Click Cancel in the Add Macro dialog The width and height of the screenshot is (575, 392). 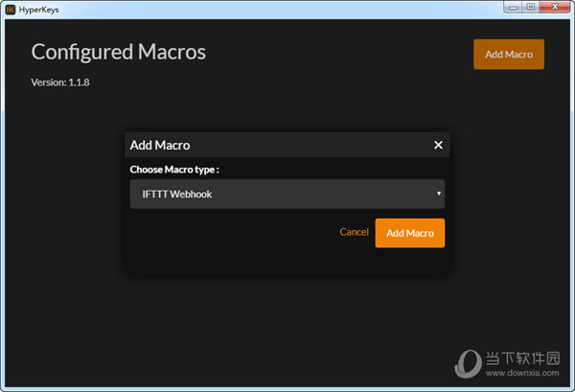click(354, 232)
